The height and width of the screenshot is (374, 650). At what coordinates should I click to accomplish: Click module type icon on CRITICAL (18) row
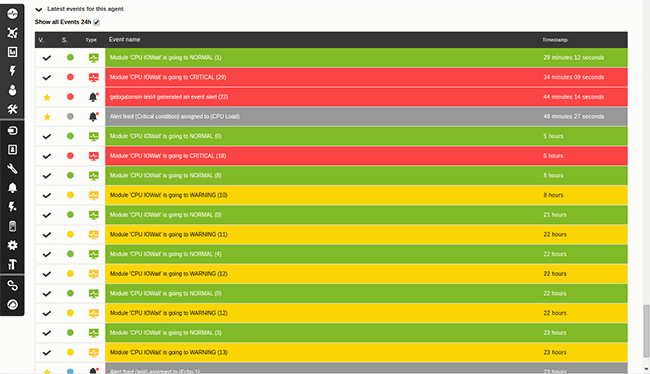(x=94, y=156)
